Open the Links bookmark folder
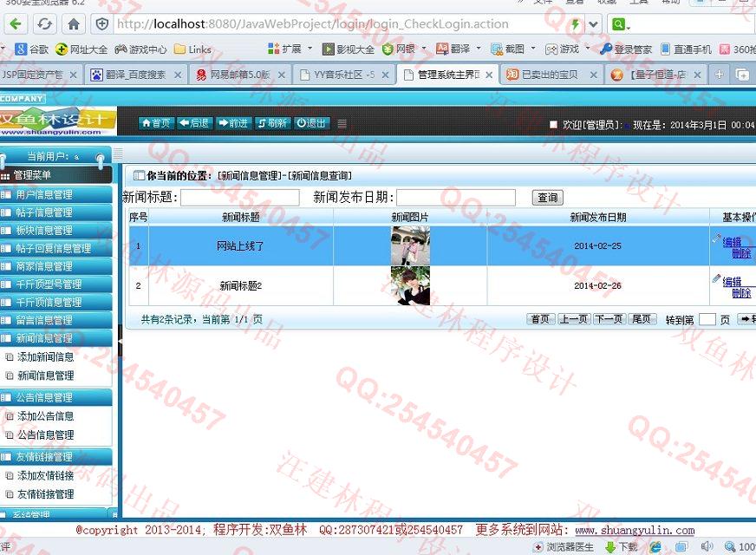Image resolution: width=756 pixels, height=555 pixels. tap(192, 49)
